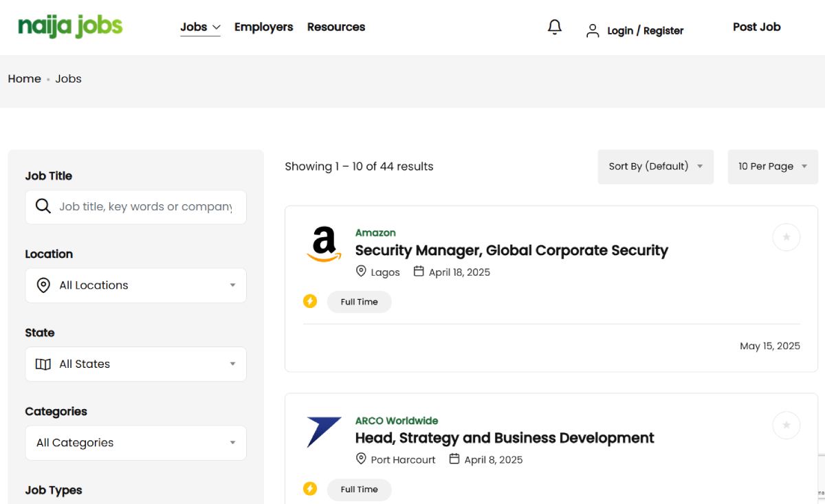Click the search magnifier icon in Job Title
This screenshot has width=825, height=504.
pos(43,206)
